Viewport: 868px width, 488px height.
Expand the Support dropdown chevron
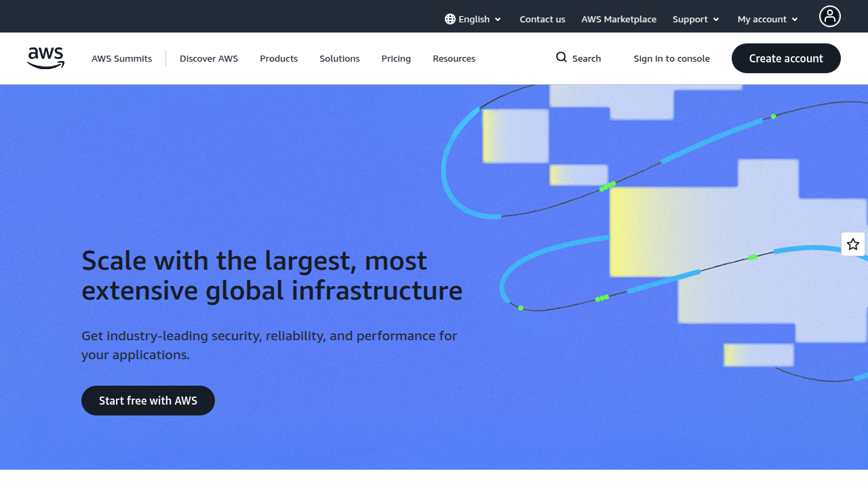pos(716,20)
